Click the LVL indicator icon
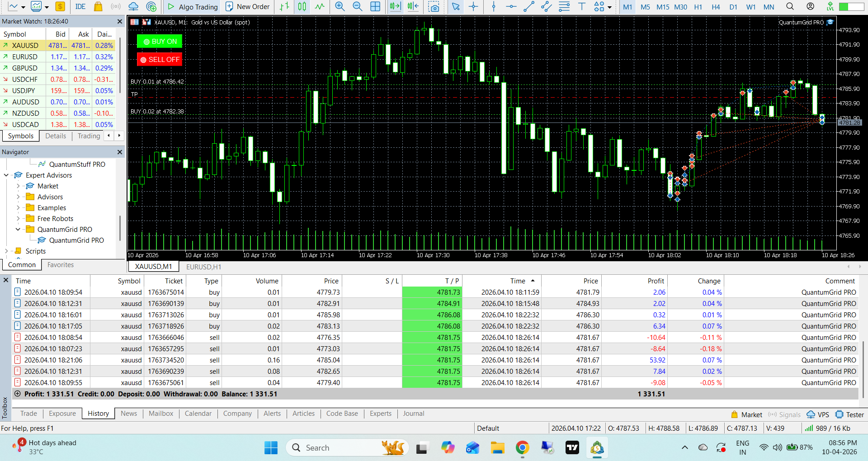 tap(830, 6)
